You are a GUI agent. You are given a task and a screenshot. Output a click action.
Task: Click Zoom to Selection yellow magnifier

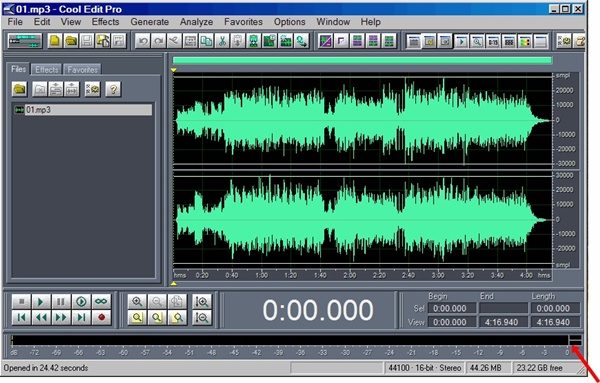[x=137, y=318]
